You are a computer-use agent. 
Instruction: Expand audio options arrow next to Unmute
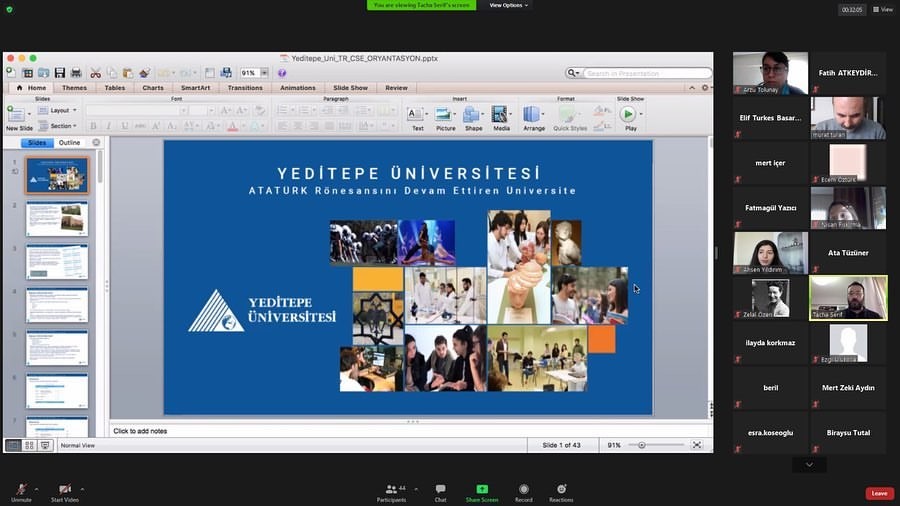pyautogui.click(x=36, y=489)
